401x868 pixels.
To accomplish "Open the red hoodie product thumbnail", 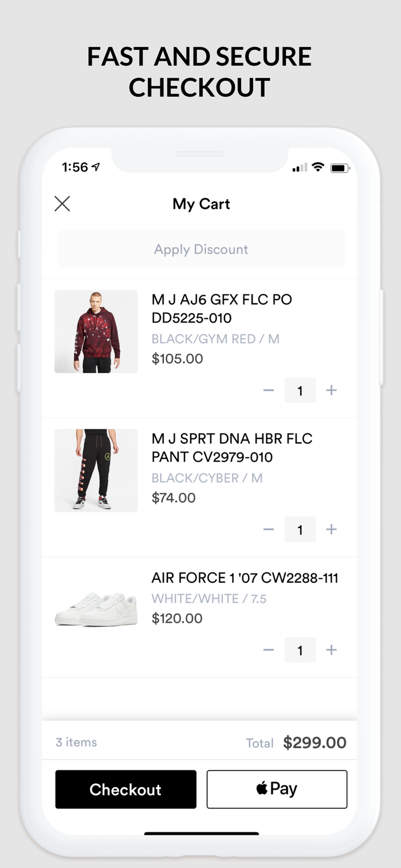I will [x=96, y=332].
